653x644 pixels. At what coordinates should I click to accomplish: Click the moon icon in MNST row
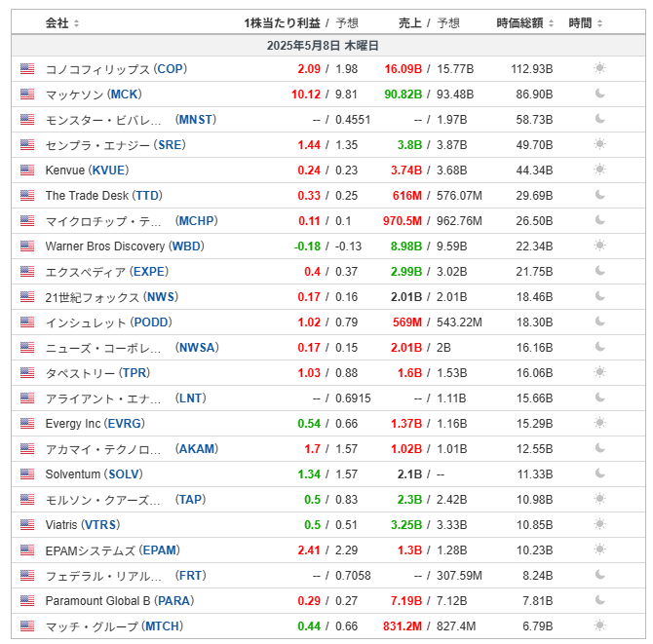[599, 119]
